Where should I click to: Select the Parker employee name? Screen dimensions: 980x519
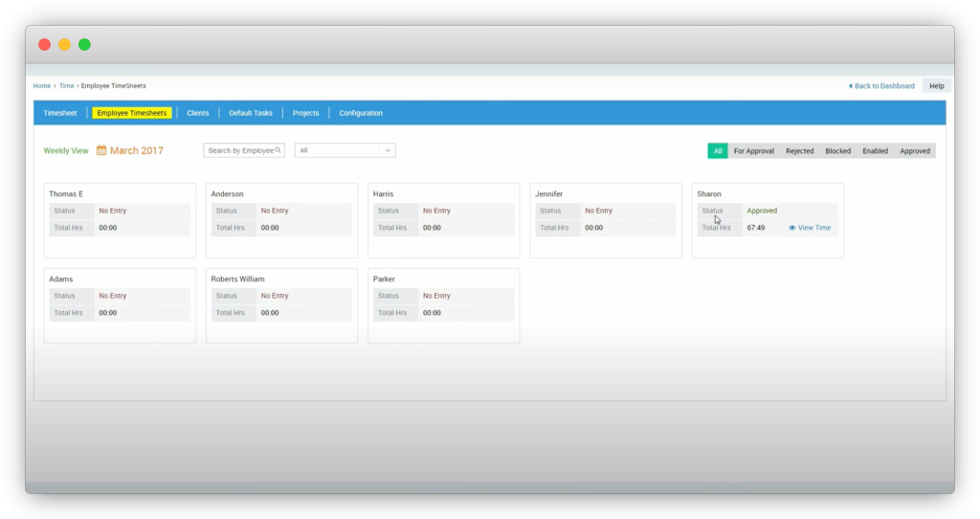(384, 279)
